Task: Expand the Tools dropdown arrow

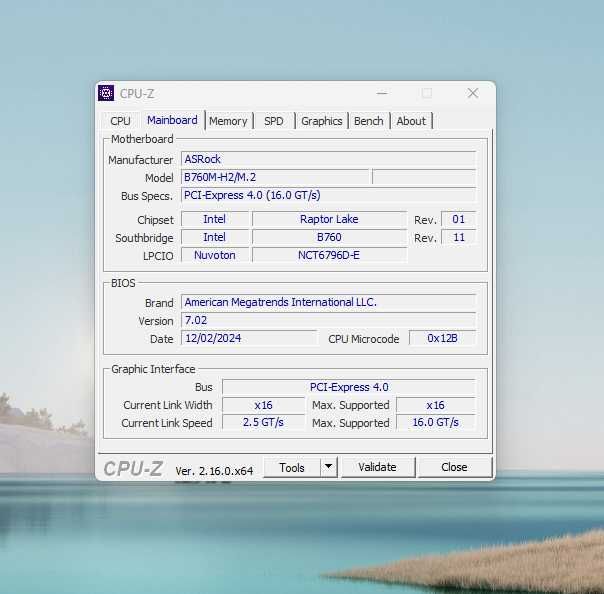Action: pyautogui.click(x=329, y=467)
